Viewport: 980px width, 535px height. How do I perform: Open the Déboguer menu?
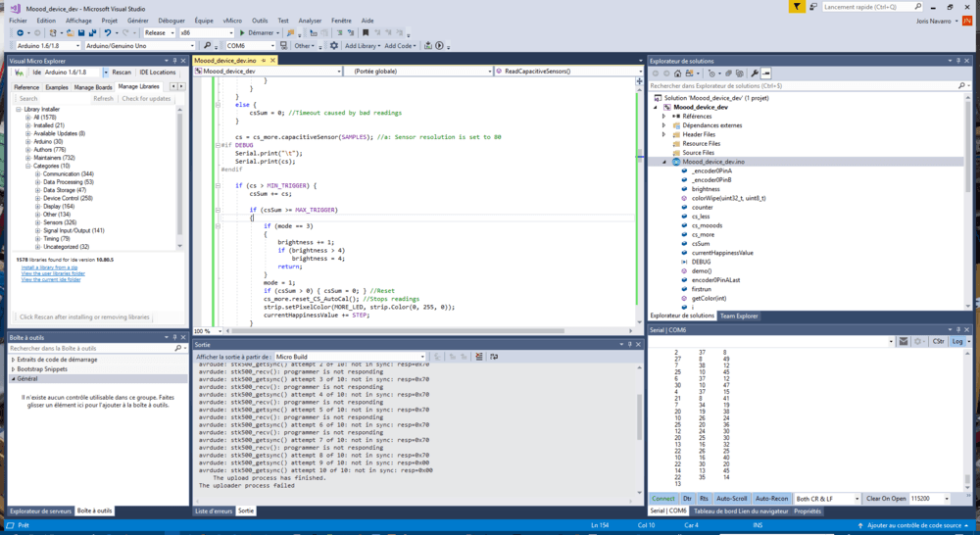point(171,21)
